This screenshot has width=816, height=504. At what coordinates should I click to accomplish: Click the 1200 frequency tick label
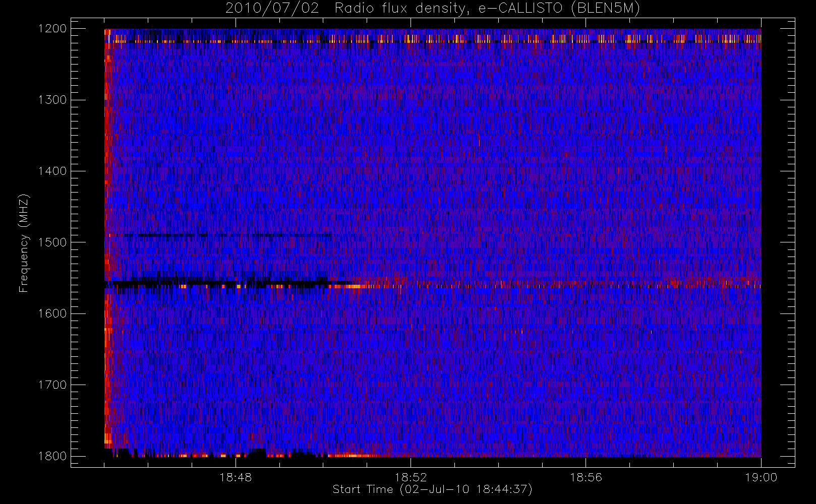52,29
